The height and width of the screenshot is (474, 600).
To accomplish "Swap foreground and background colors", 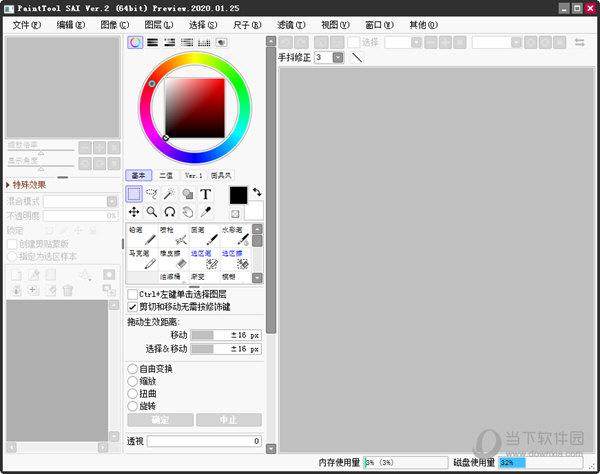I will pos(257,191).
